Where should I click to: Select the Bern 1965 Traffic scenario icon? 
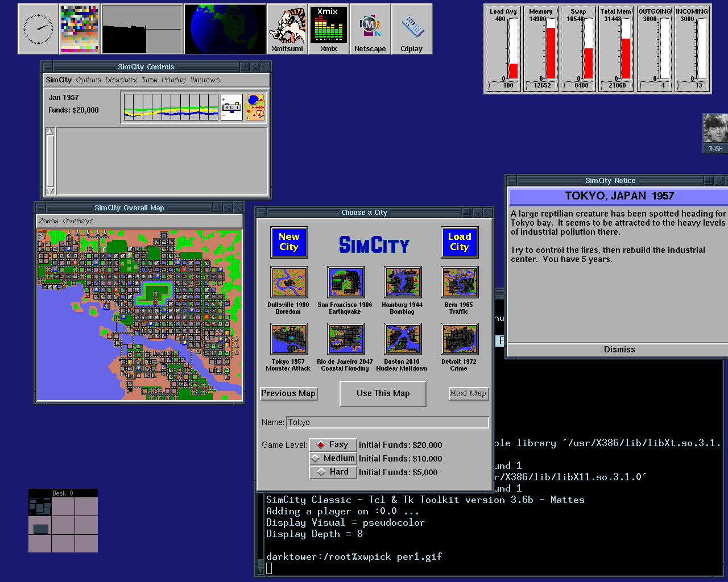460,282
